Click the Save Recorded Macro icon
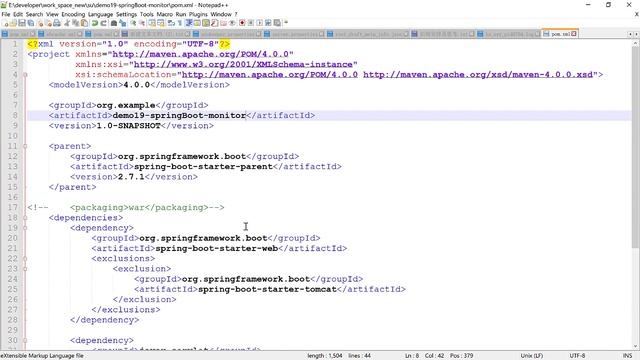640x360 pixels. [x=277, y=23]
